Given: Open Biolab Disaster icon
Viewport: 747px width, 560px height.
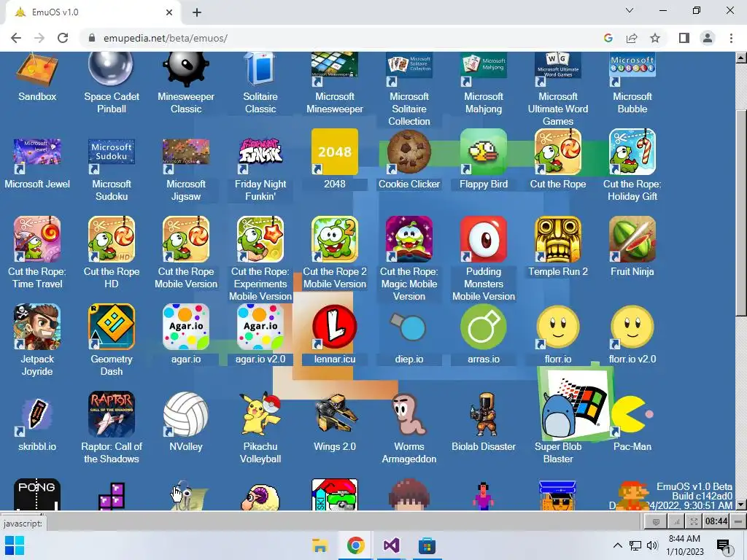Looking at the screenshot, I should click(x=483, y=414).
